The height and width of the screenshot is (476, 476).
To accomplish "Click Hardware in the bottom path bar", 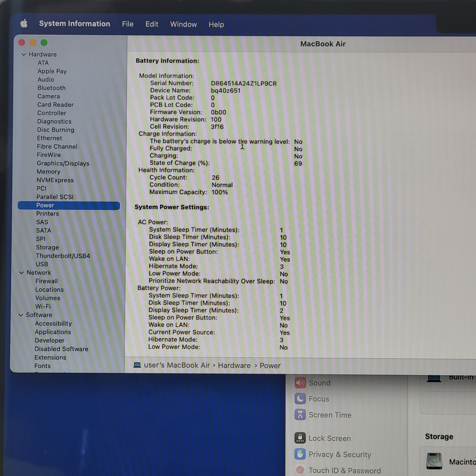I will [234, 365].
